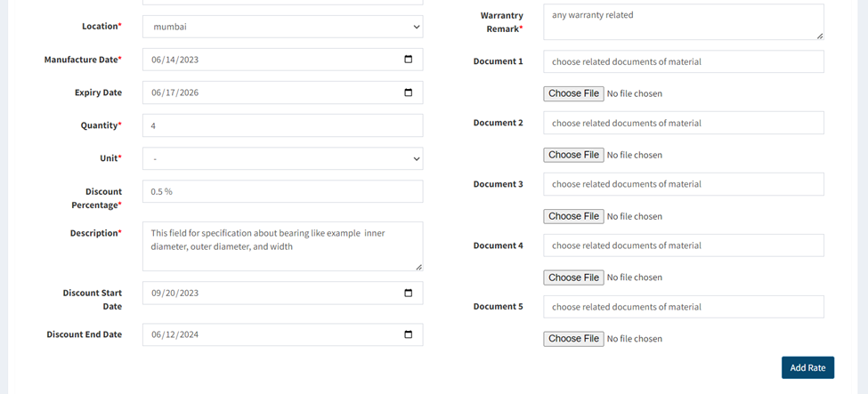This screenshot has height=394, width=868.
Task: Click Choose File for Document 3
Action: coord(573,216)
